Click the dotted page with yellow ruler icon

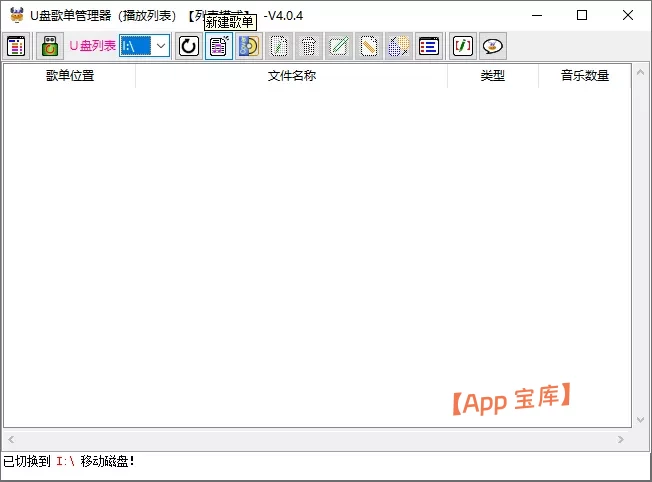tap(368, 46)
